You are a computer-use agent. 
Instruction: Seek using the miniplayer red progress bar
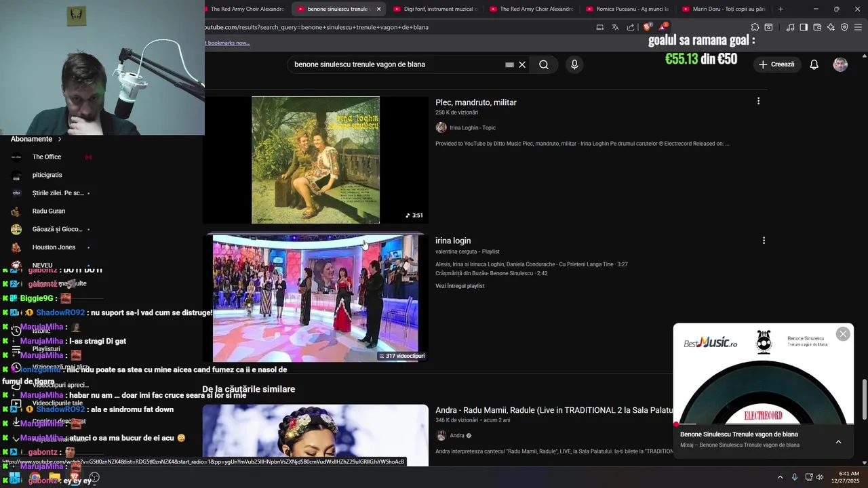tap(763, 425)
